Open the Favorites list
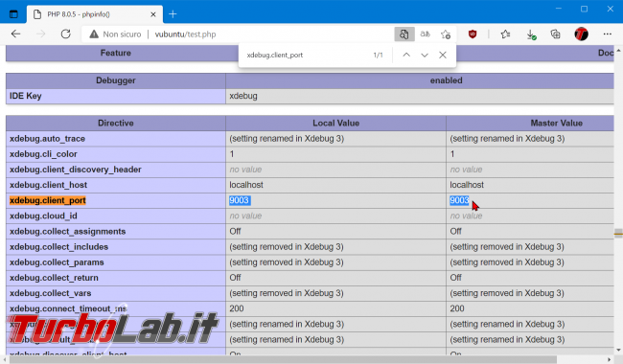623x364 pixels. (x=505, y=34)
